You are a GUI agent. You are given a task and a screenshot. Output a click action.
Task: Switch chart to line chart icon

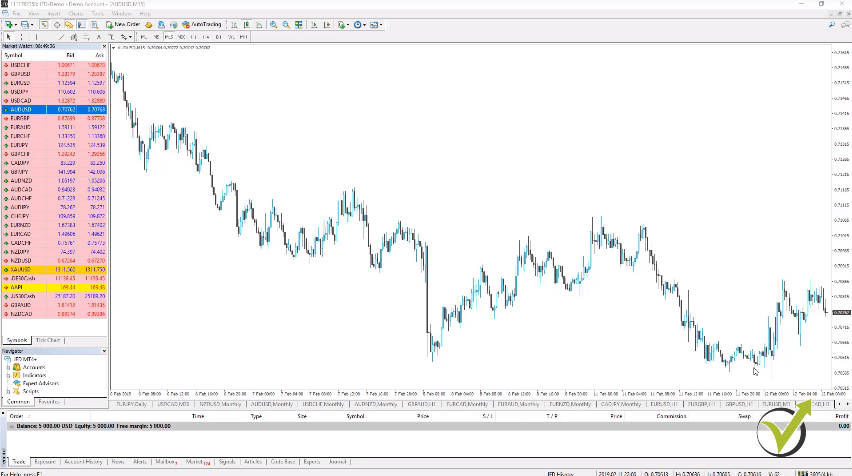tap(259, 24)
